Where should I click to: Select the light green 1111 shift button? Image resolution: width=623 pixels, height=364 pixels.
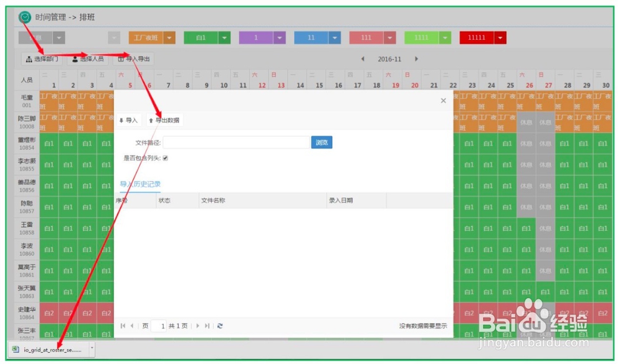click(x=422, y=38)
